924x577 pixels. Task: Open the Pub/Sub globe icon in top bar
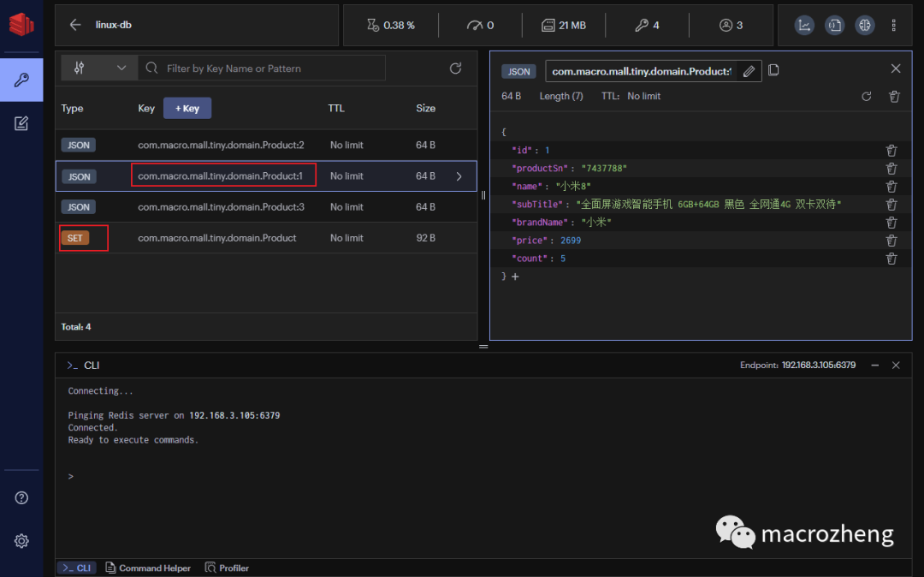[864, 25]
